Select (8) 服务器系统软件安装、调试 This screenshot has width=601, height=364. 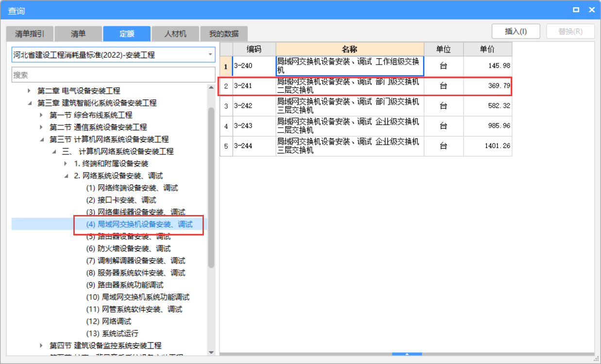pos(135,273)
